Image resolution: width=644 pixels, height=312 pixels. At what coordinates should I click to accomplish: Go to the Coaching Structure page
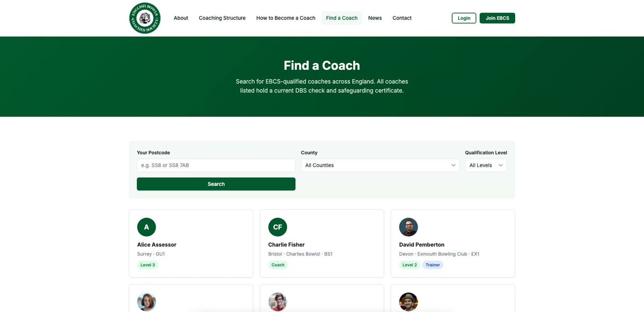222,18
